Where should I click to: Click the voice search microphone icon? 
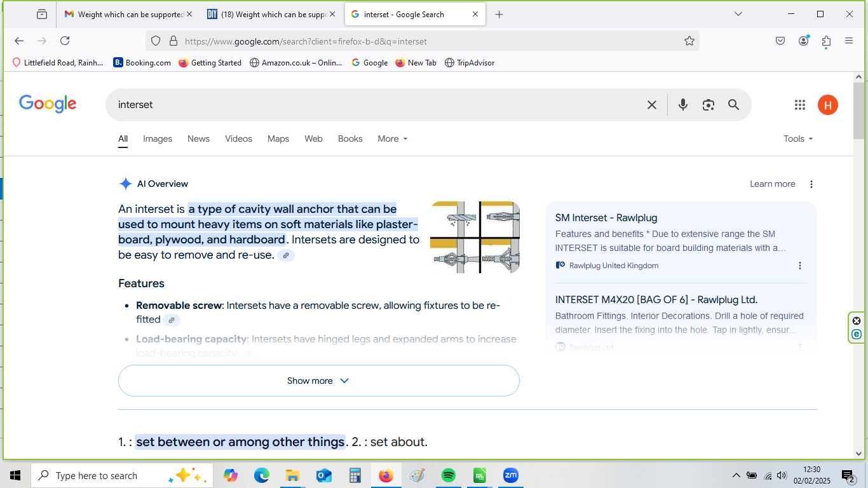(682, 105)
